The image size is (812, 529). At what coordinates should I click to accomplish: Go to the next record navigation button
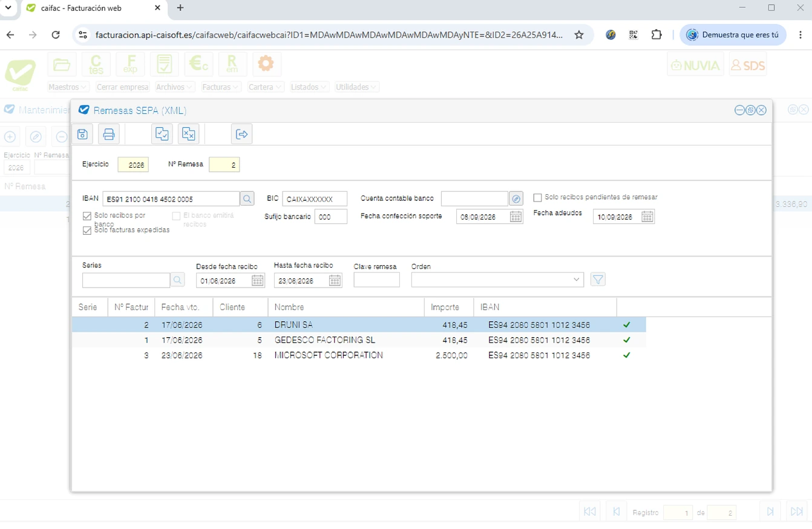(x=770, y=512)
